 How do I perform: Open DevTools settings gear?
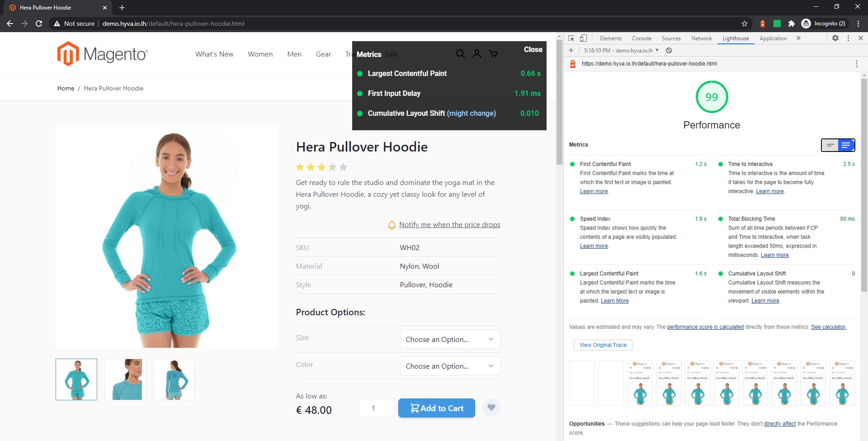[835, 38]
